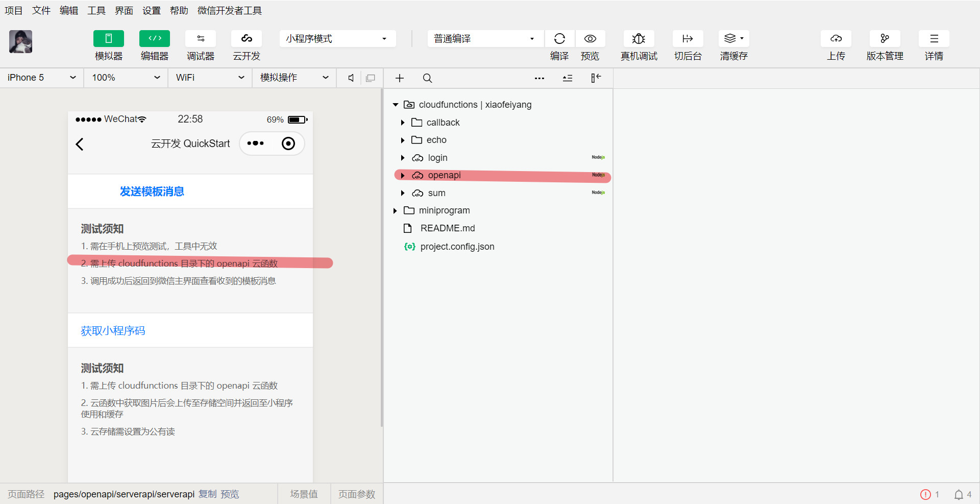Open the 100% zoom level dropdown

point(126,78)
